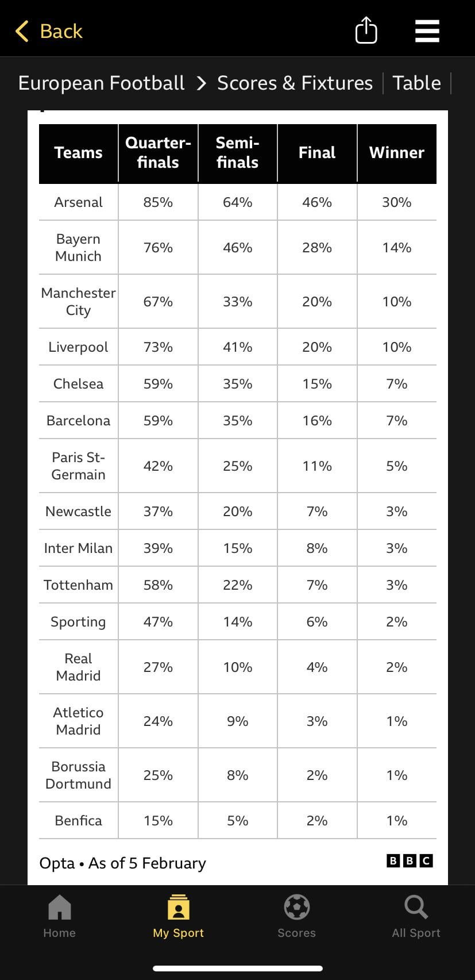
Task: Tap the My Sport badge icon
Action: pos(179,908)
